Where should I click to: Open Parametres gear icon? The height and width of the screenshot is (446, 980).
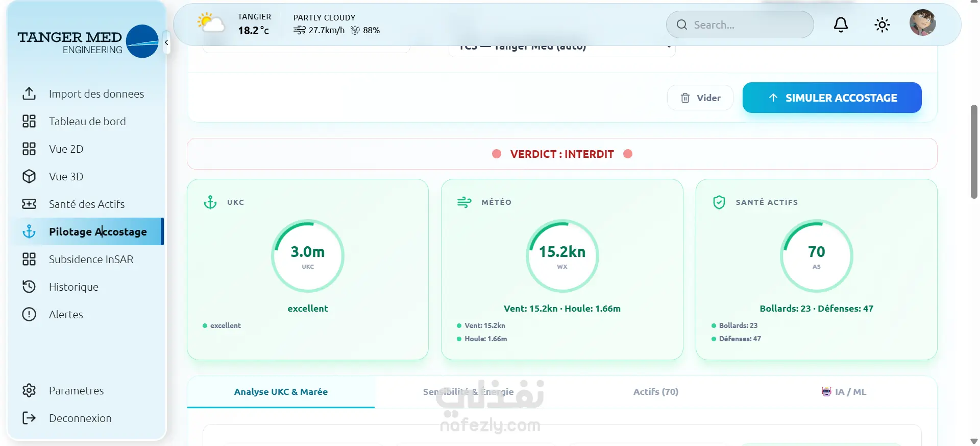[x=29, y=390]
